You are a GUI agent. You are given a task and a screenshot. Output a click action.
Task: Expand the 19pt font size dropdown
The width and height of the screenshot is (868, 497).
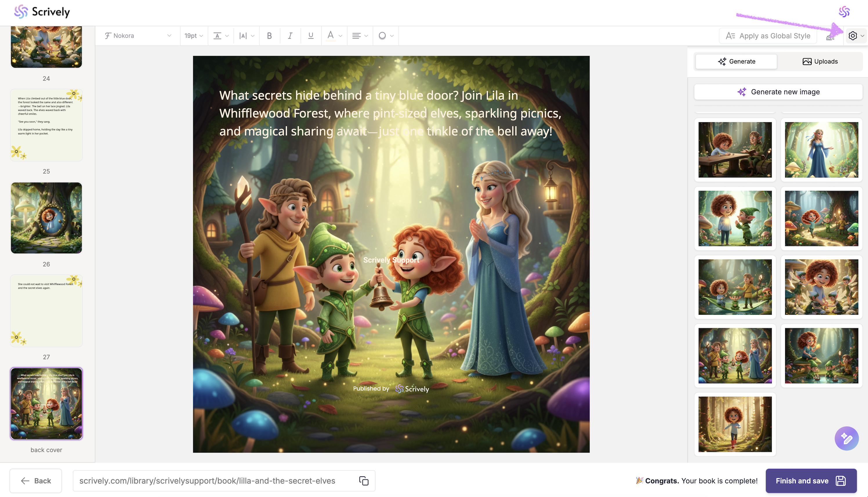[193, 35]
